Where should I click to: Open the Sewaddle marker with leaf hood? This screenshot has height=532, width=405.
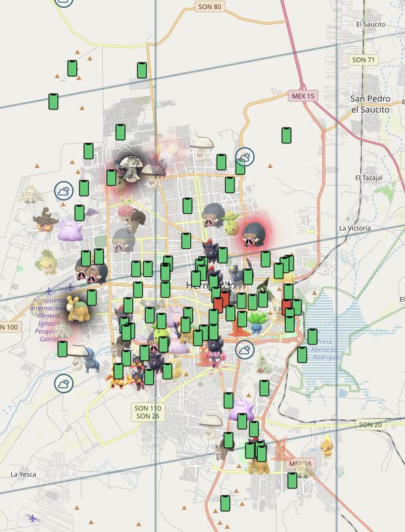(x=48, y=262)
